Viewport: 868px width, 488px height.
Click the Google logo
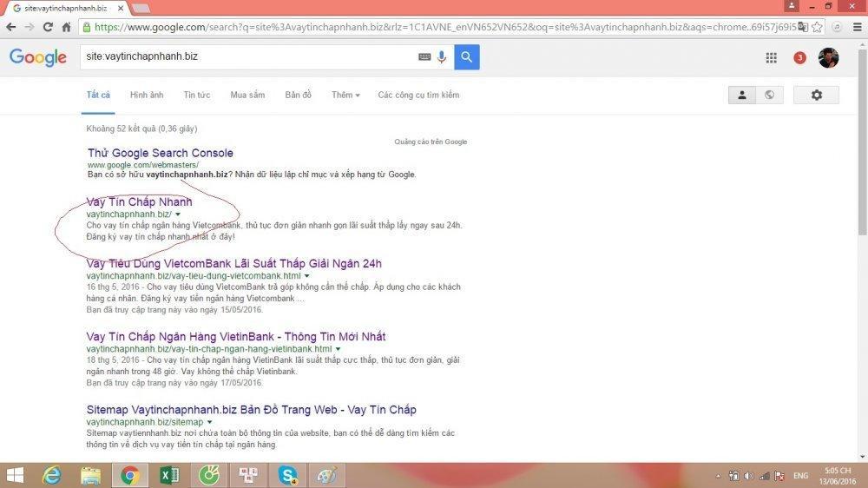click(37, 56)
